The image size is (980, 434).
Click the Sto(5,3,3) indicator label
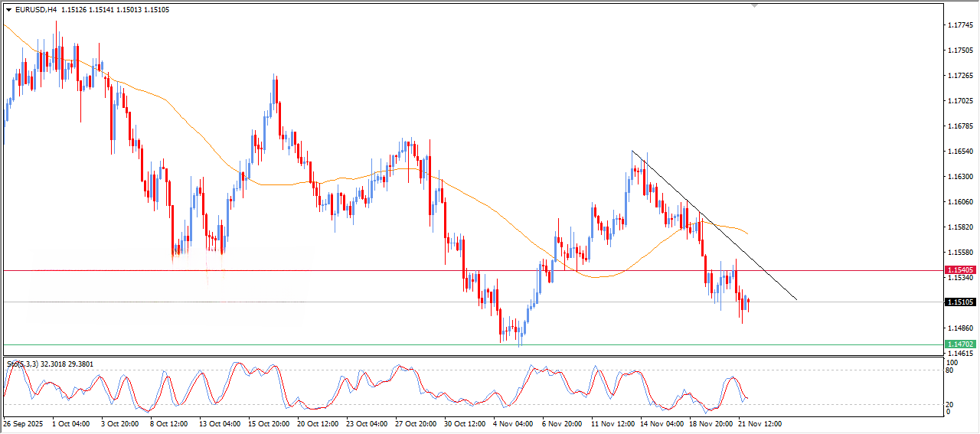tap(23, 365)
